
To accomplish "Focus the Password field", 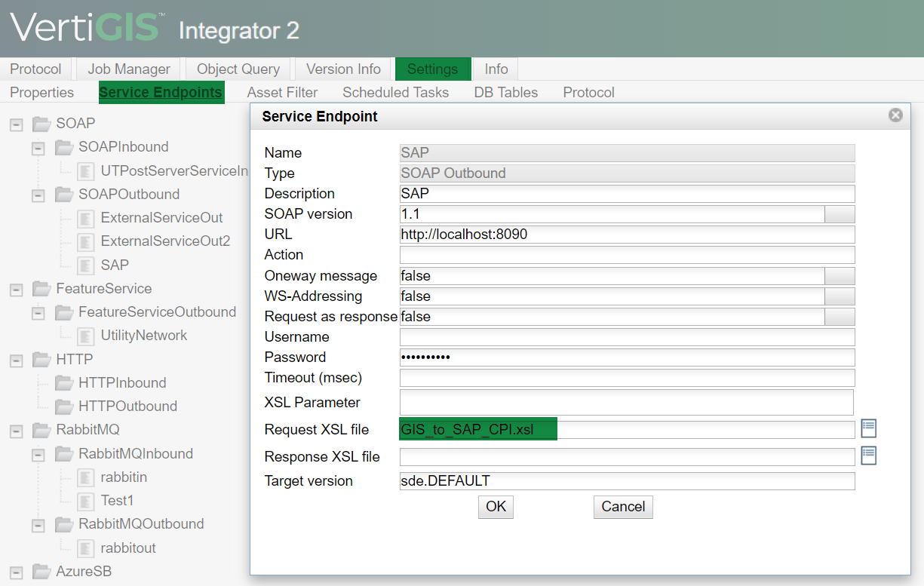I will pos(628,357).
